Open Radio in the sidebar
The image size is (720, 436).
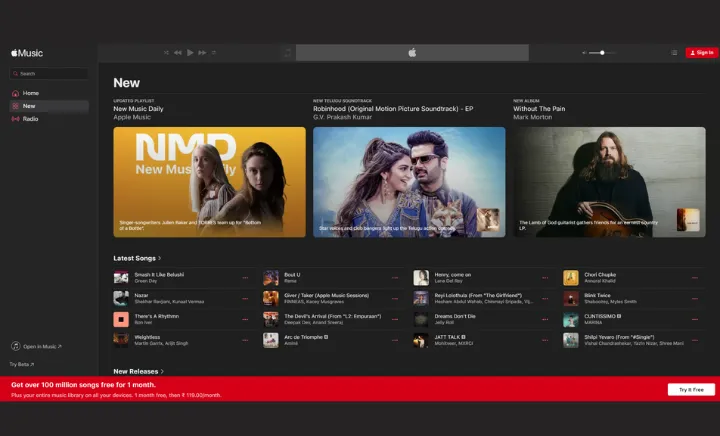(49, 119)
